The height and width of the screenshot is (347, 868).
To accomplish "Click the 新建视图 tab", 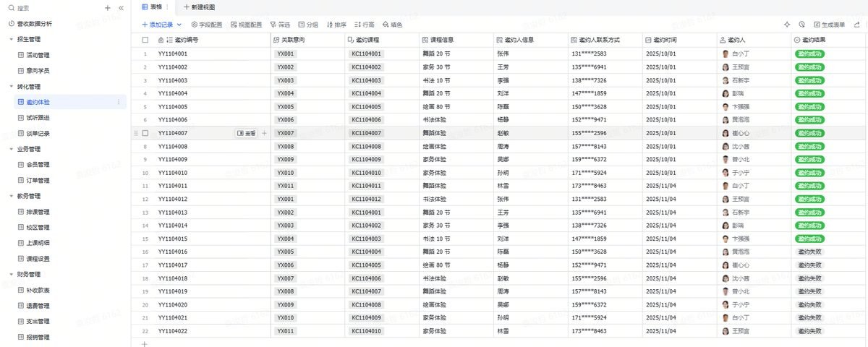I will click(x=200, y=7).
